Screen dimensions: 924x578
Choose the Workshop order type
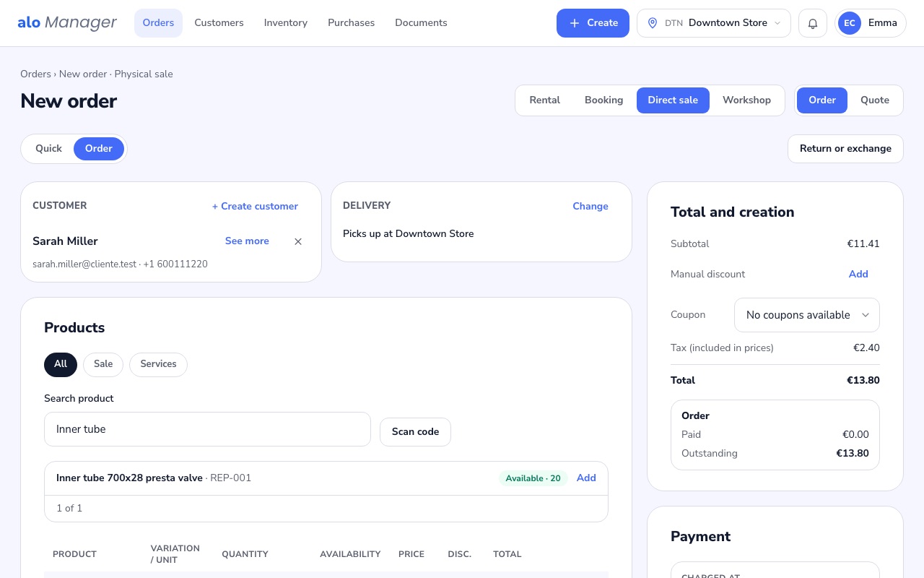(746, 100)
